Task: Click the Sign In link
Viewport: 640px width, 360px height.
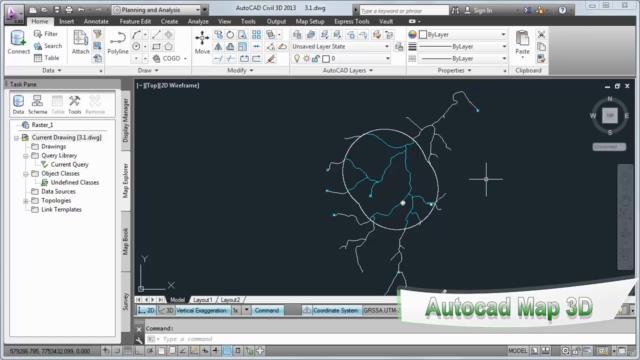Action: click(x=483, y=11)
